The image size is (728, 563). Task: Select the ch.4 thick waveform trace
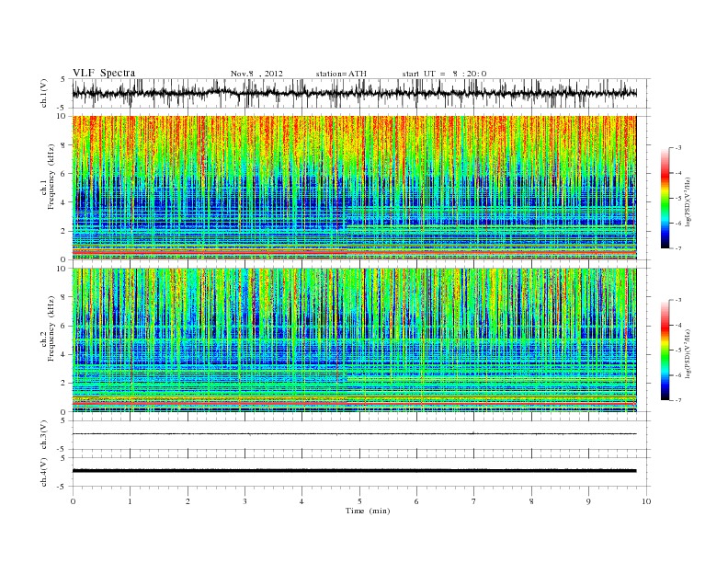click(x=354, y=471)
